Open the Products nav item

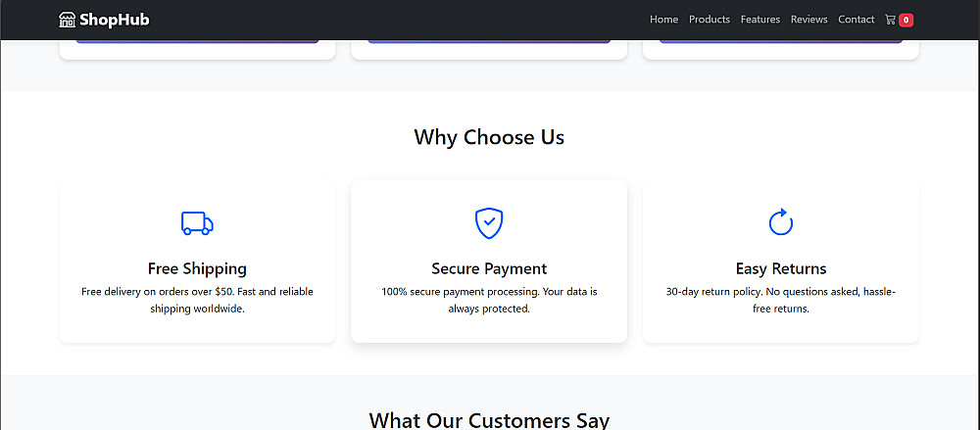[x=710, y=20]
